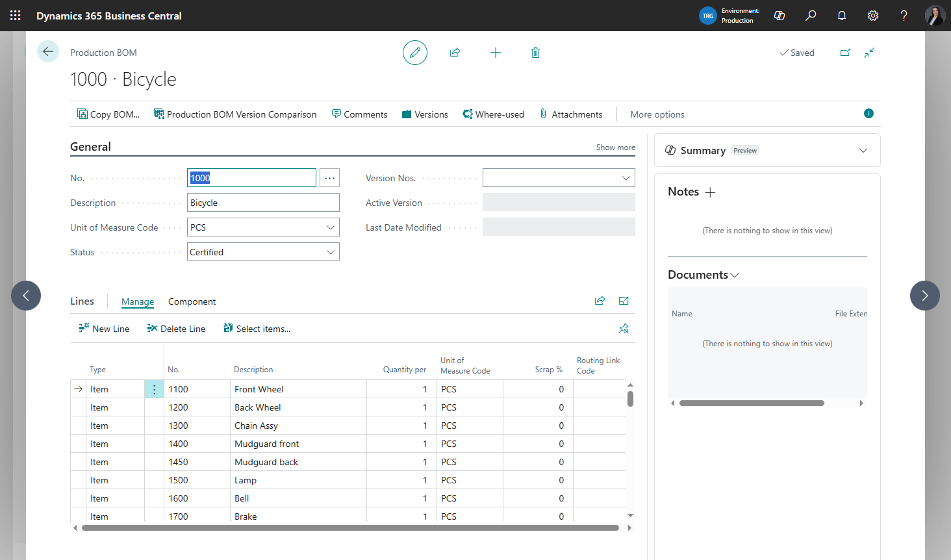Viewport: 951px width, 560px height.
Task: Click the Quantity per column header
Action: tap(404, 370)
